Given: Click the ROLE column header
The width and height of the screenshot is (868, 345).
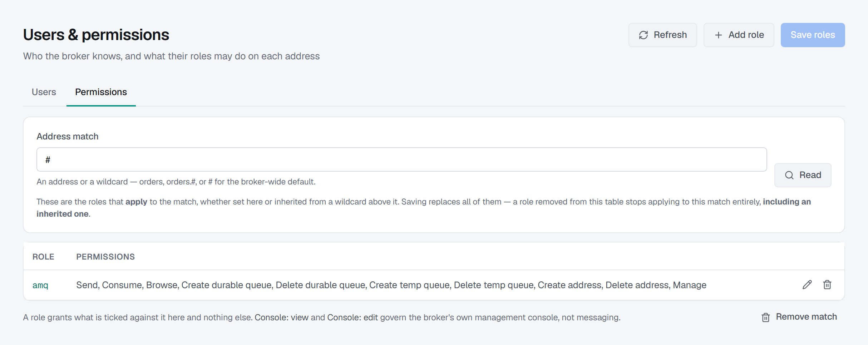Looking at the screenshot, I should coord(43,257).
